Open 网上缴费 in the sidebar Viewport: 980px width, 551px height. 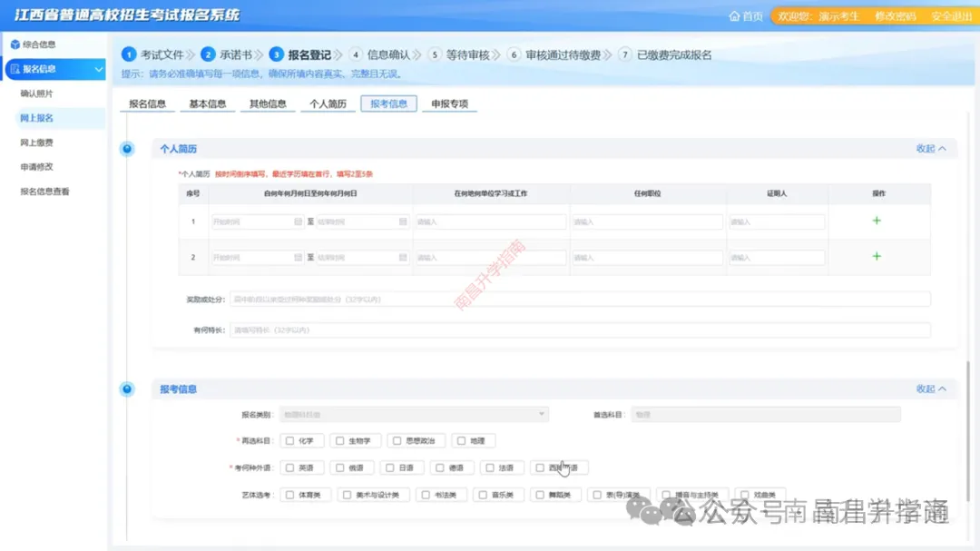[36, 143]
